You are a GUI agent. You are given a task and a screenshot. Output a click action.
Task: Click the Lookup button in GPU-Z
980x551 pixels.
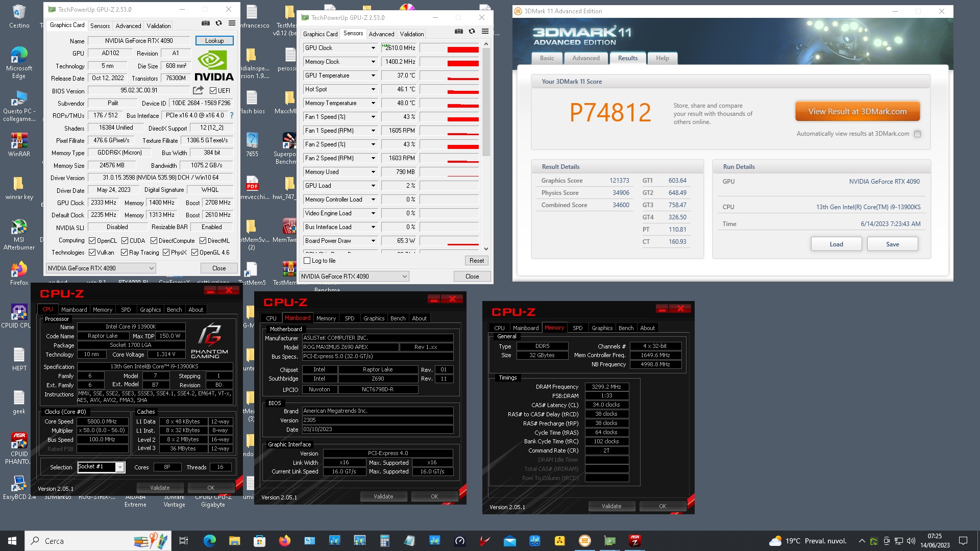tap(214, 41)
